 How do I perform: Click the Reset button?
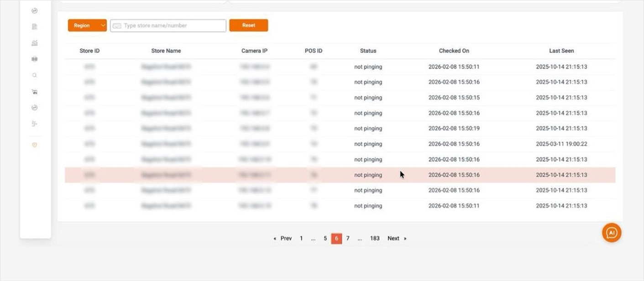coord(248,26)
